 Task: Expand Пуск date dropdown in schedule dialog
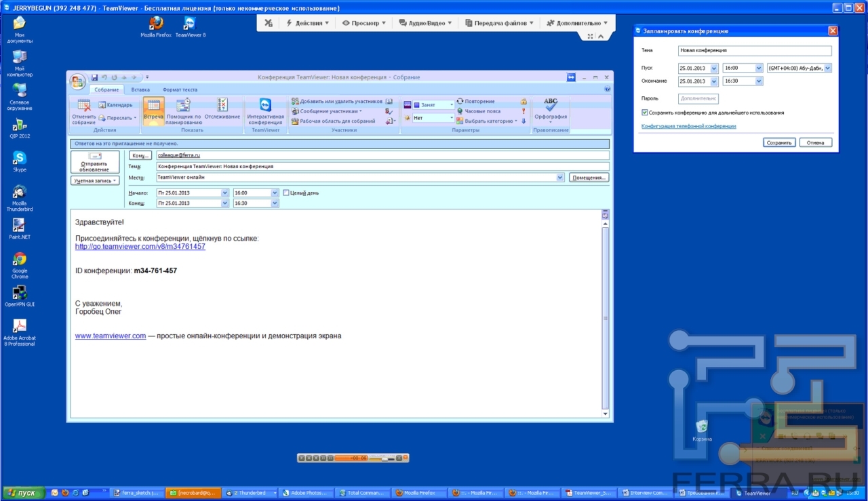pyautogui.click(x=714, y=68)
